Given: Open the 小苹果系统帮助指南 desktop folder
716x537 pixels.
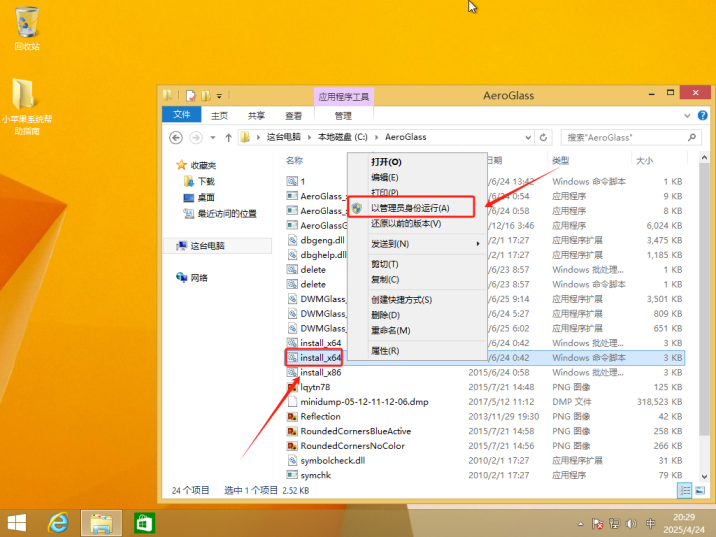Looking at the screenshot, I should tap(26, 106).
